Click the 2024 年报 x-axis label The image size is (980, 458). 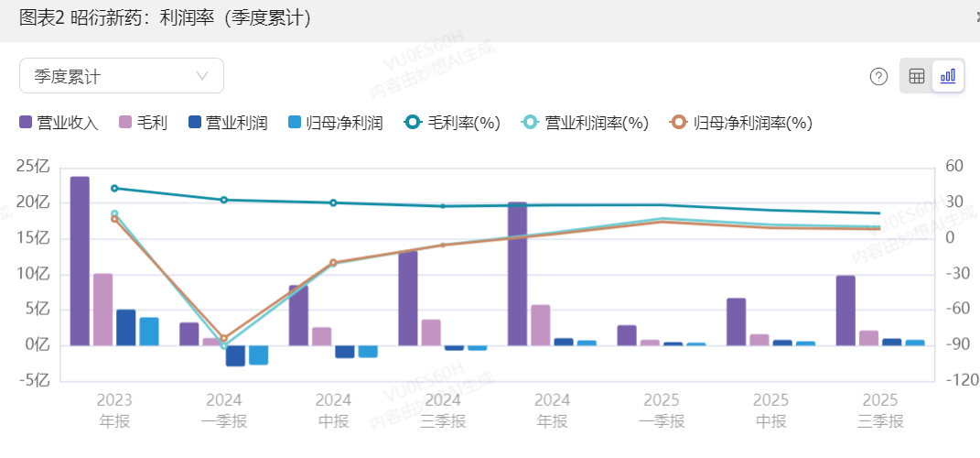[x=552, y=410]
